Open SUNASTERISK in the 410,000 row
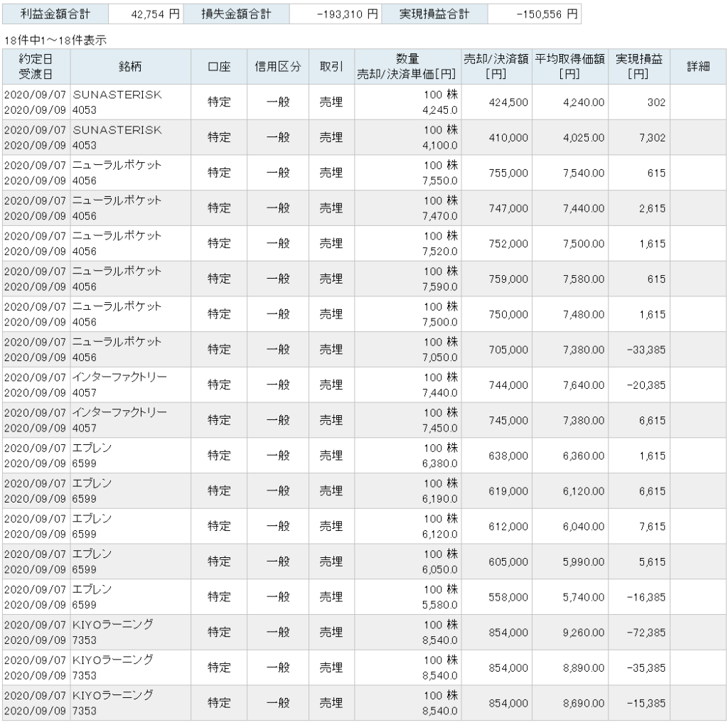Viewport: 728px width, 725px height. point(117,129)
